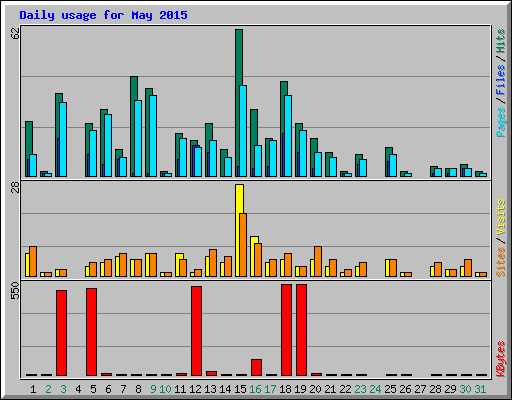Select green day label '24'
The height and width of the screenshot is (400, 512).
375,389
